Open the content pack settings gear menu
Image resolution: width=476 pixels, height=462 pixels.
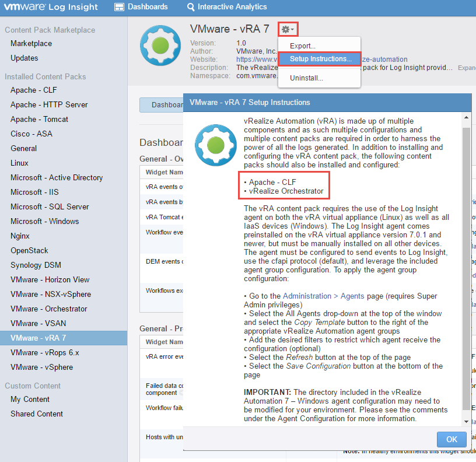click(288, 28)
